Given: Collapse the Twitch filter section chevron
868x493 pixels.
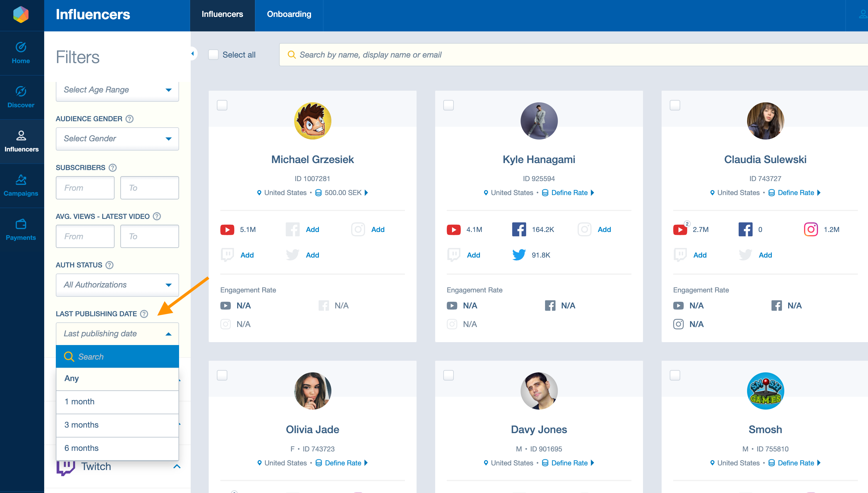Looking at the screenshot, I should pyautogui.click(x=177, y=466).
